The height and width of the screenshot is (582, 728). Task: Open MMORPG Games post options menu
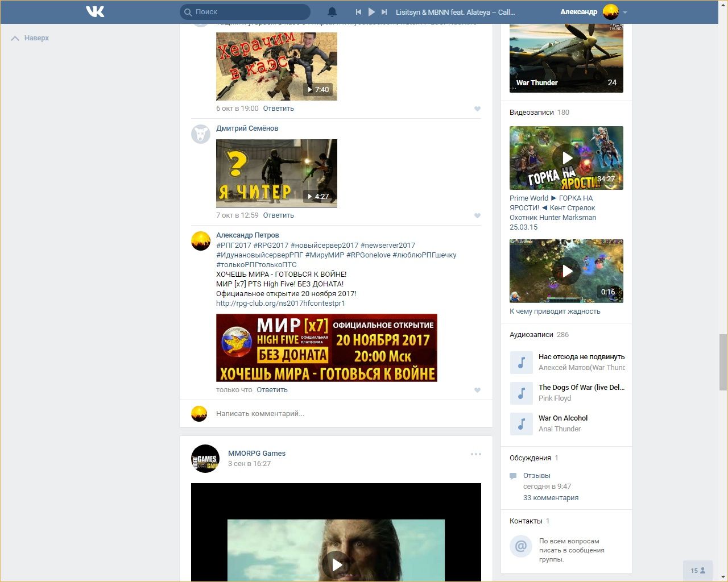pos(475,454)
